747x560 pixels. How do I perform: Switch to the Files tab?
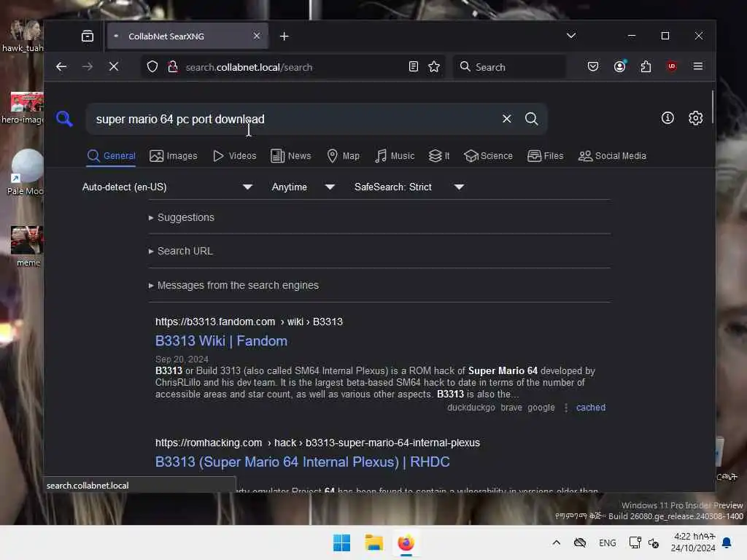546,156
